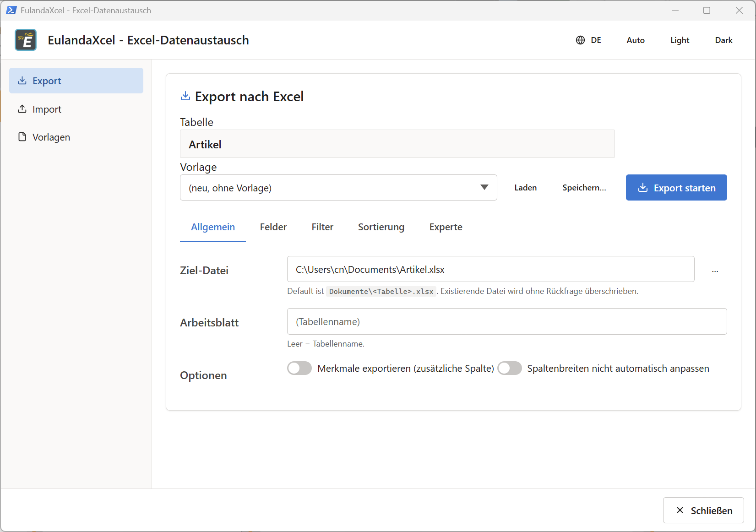Click the 'Leer = Tabellenname.' hint text
Image resolution: width=756 pixels, height=532 pixels.
326,344
